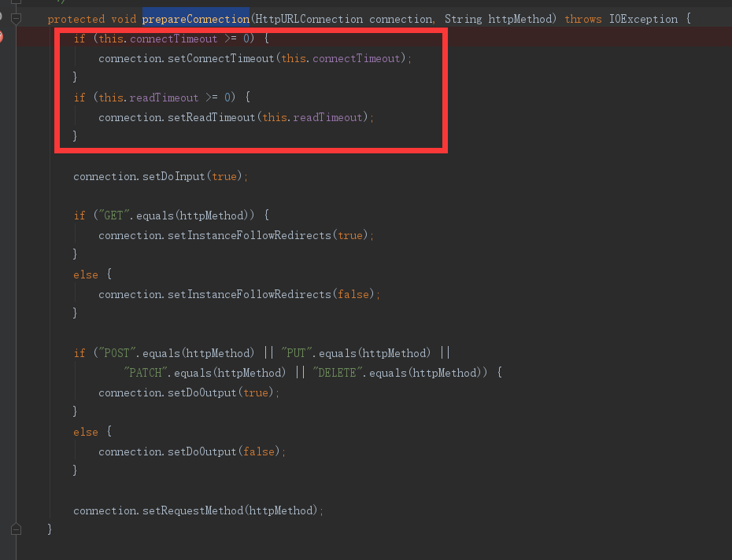Viewport: 732px width, 560px height.
Task: Click this.readTimeout in the if condition
Action: coord(149,98)
